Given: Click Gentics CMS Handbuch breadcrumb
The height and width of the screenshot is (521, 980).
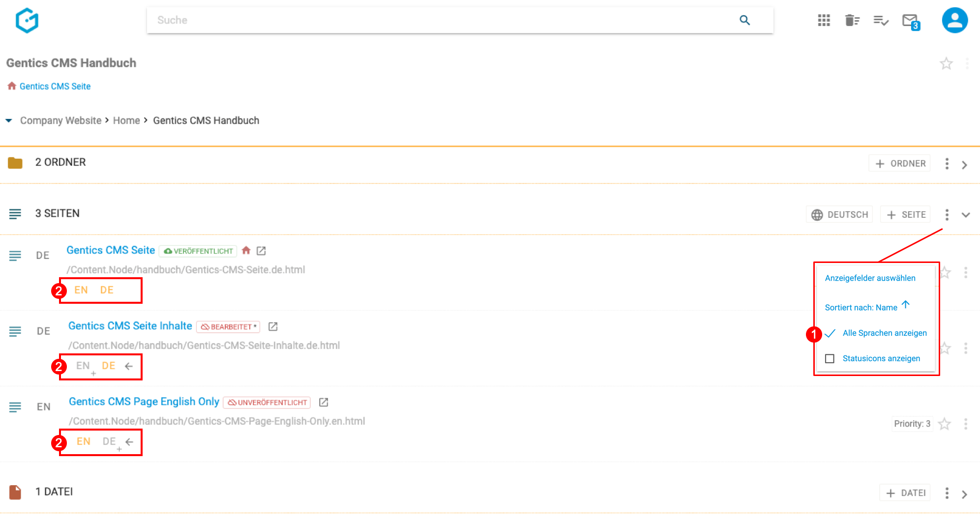Looking at the screenshot, I should pos(206,120).
